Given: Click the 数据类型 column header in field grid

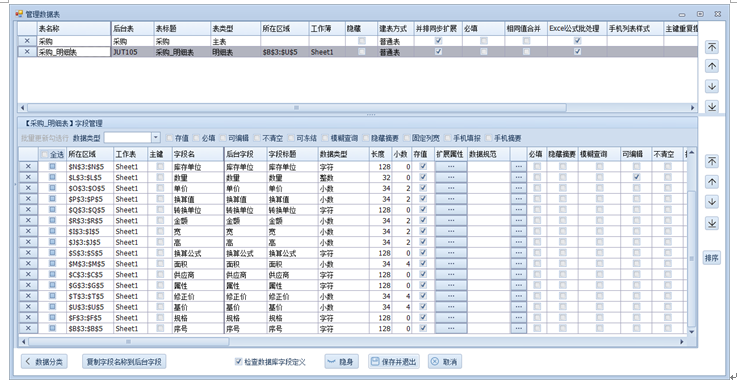Looking at the screenshot, I should coord(344,154).
